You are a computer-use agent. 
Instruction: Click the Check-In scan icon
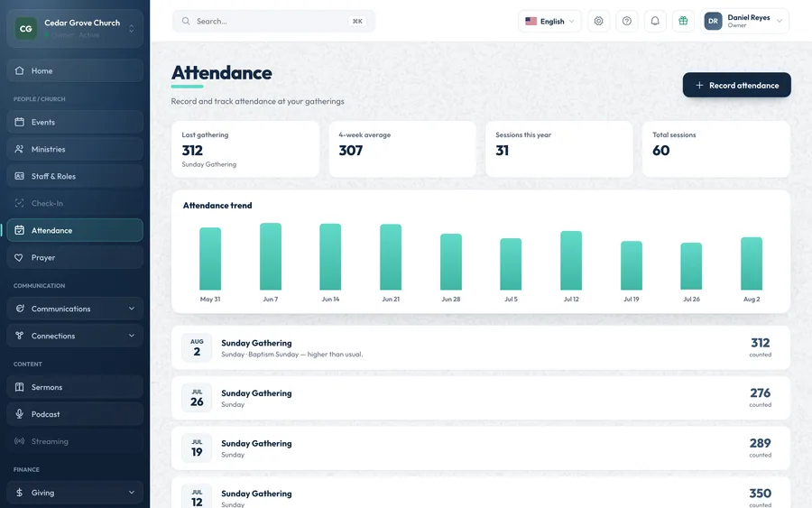pos(19,203)
